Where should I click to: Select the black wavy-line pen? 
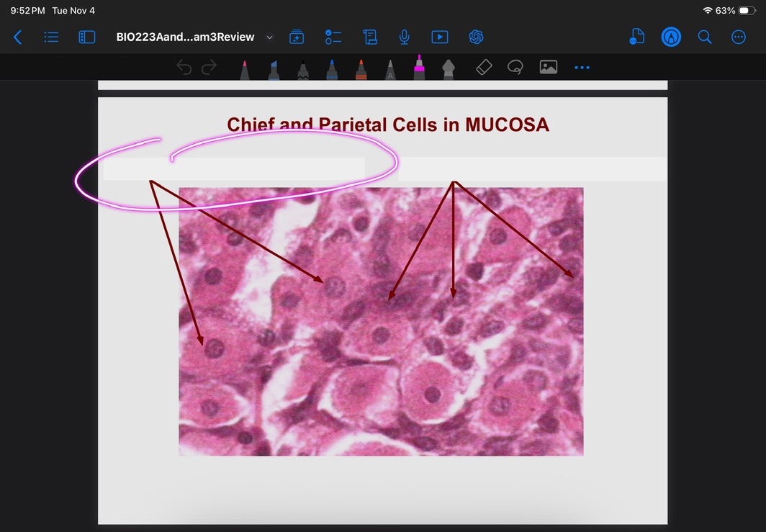tap(303, 70)
